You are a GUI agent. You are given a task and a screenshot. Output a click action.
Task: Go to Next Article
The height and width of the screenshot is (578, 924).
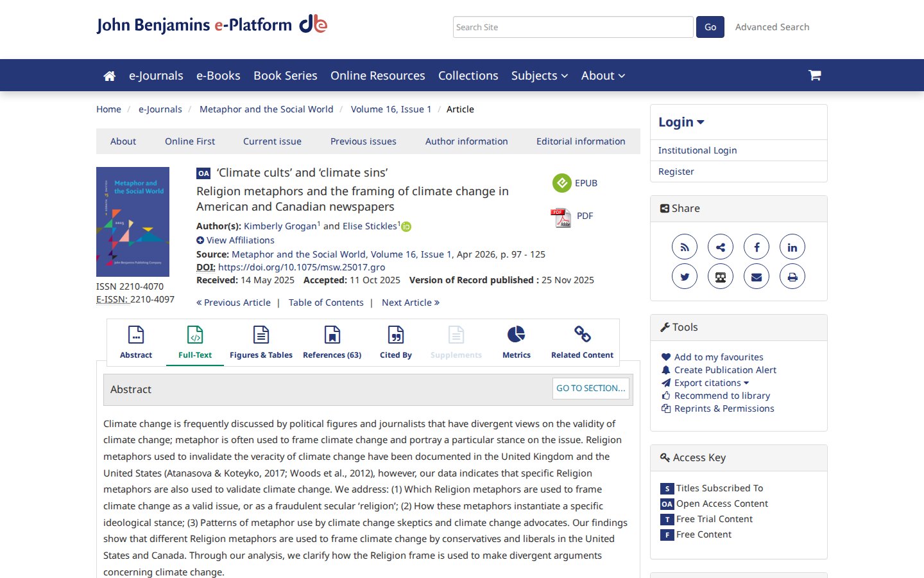coord(411,302)
